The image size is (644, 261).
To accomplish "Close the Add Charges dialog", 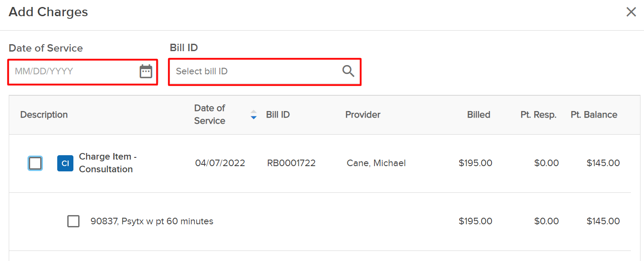I will point(631,12).
